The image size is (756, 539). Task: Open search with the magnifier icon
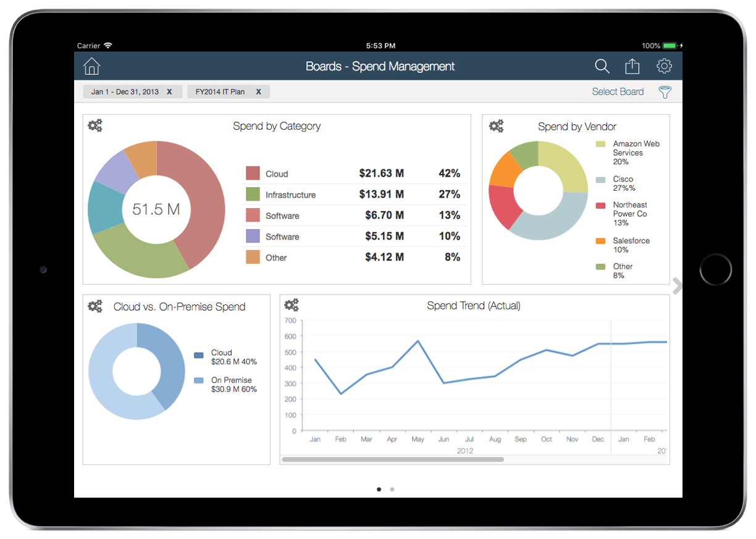click(602, 66)
